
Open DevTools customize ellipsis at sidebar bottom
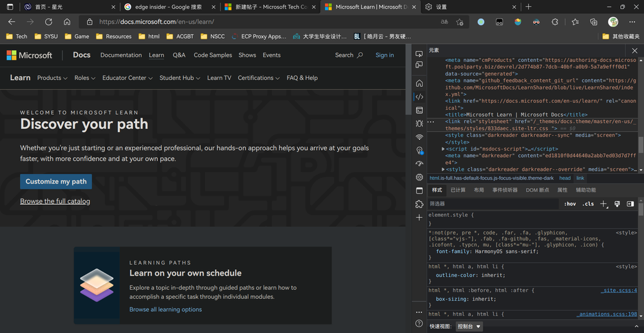(x=419, y=312)
